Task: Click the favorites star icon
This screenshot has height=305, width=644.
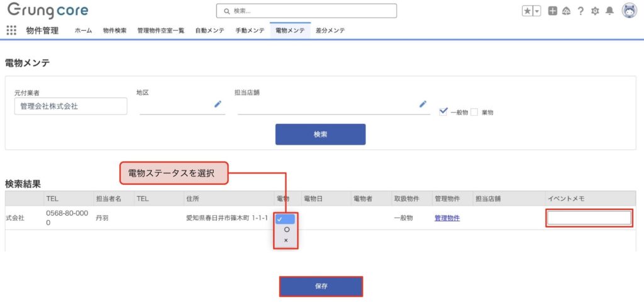Action: [x=527, y=11]
